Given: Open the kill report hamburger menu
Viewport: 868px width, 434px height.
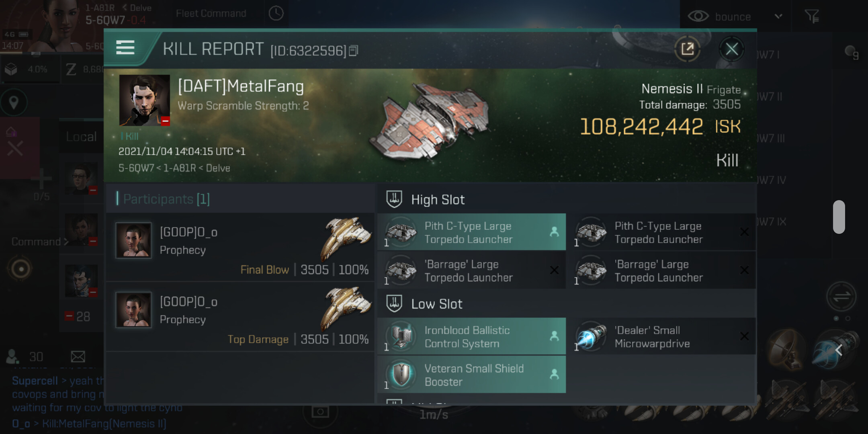Looking at the screenshot, I should click(x=125, y=47).
